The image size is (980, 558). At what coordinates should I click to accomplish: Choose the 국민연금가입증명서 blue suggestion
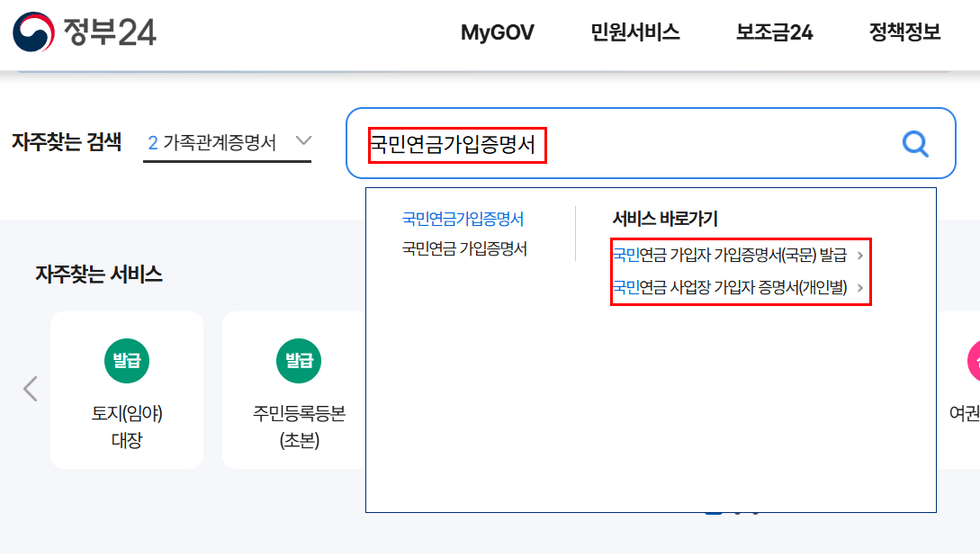click(463, 219)
